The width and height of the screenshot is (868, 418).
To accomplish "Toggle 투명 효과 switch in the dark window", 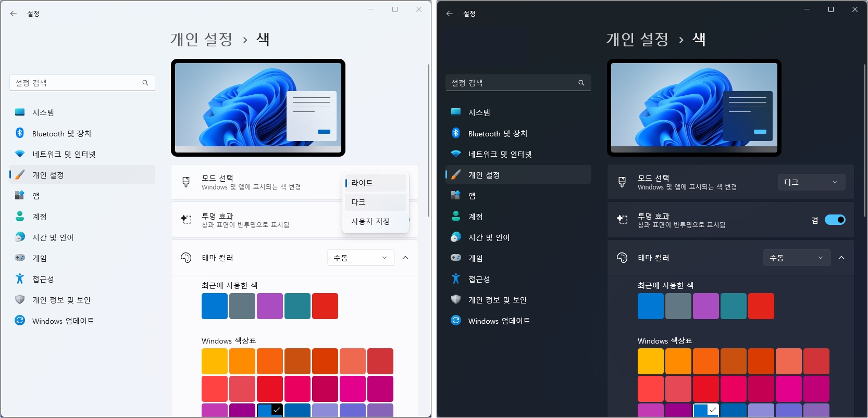I will pos(835,220).
